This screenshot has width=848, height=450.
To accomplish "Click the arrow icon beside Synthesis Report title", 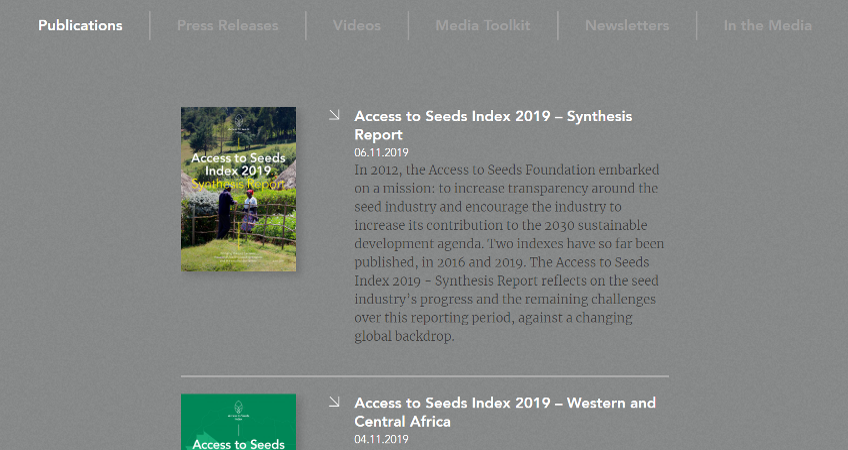I will tap(334, 115).
